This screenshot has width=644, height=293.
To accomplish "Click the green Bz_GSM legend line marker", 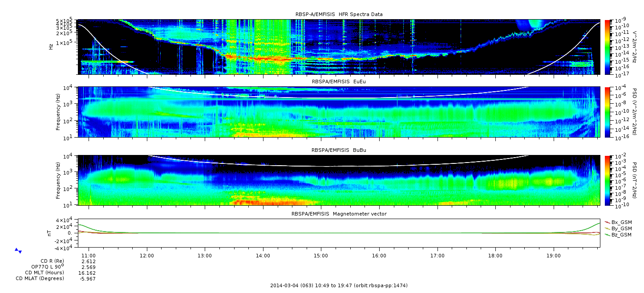I will 607,235.
